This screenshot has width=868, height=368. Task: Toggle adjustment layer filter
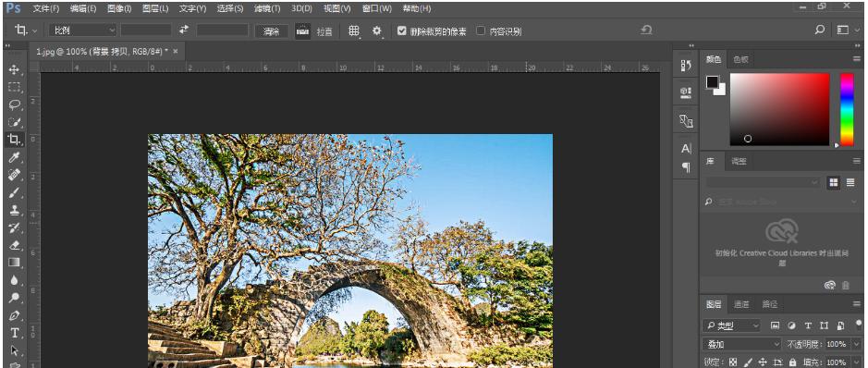tap(791, 326)
